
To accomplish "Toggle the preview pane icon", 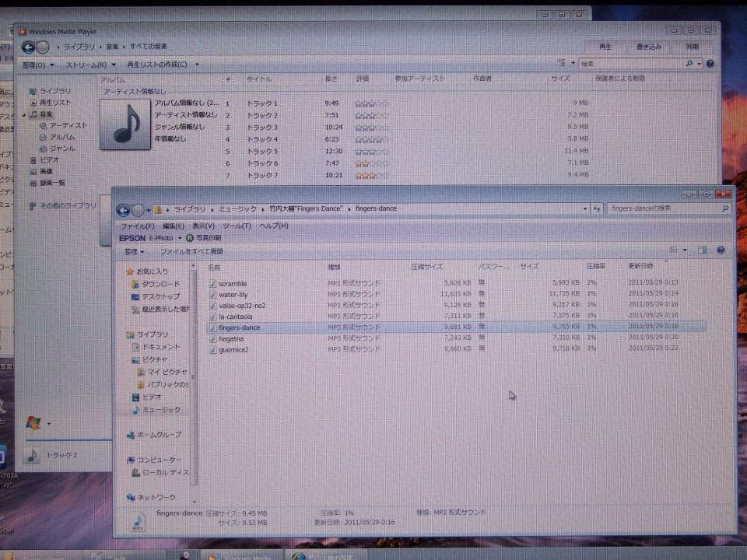I will [x=702, y=250].
